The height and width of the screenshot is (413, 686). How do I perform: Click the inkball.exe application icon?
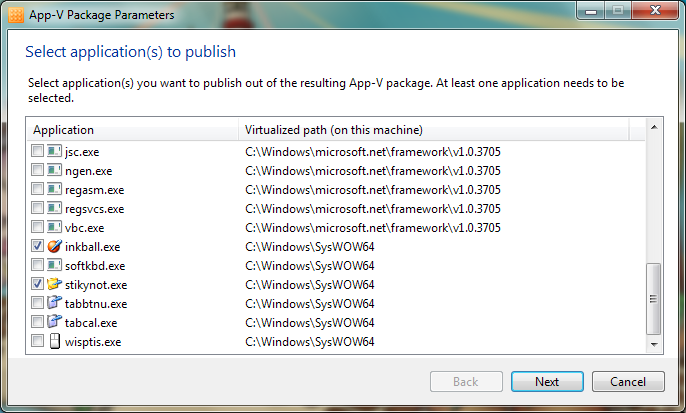coord(54,246)
